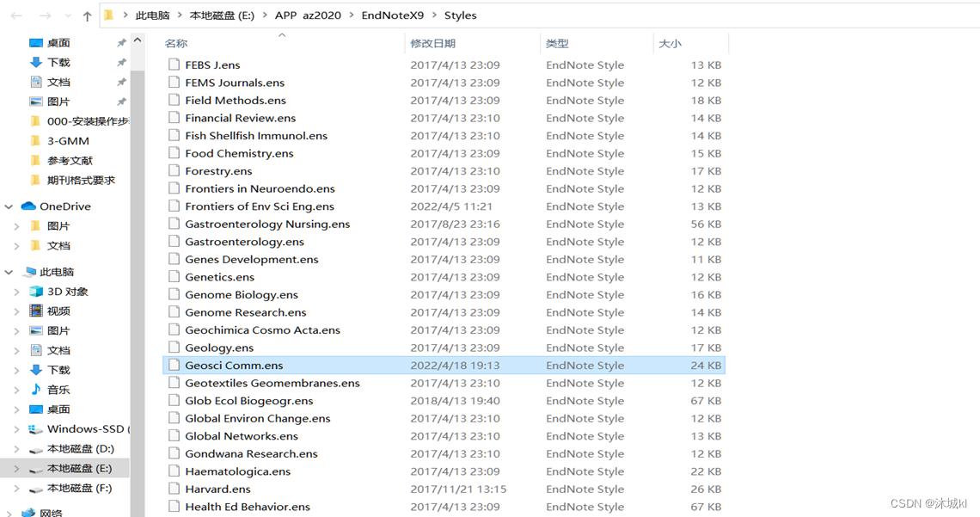Select the 音乐 library icon
980x517 pixels.
(36, 390)
